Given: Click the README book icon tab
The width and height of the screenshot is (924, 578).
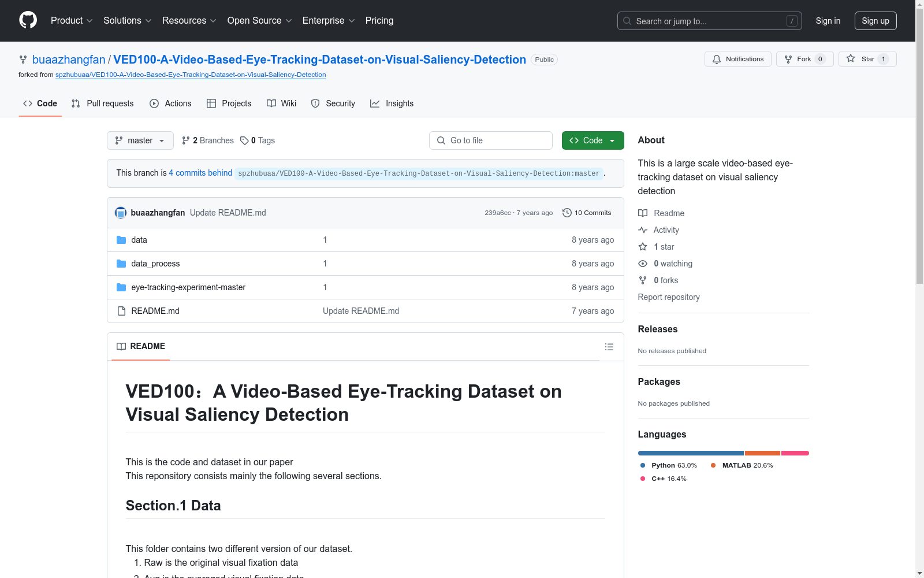Looking at the screenshot, I should [x=121, y=346].
